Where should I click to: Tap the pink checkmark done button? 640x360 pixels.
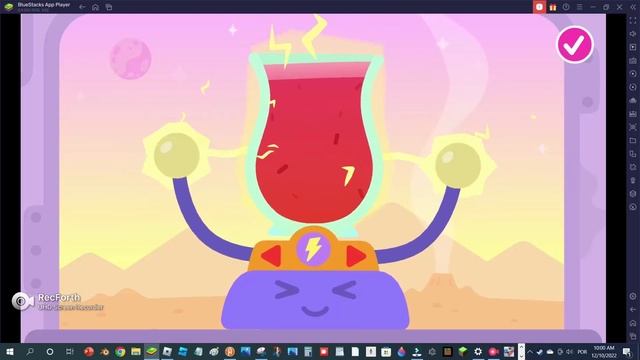click(575, 45)
